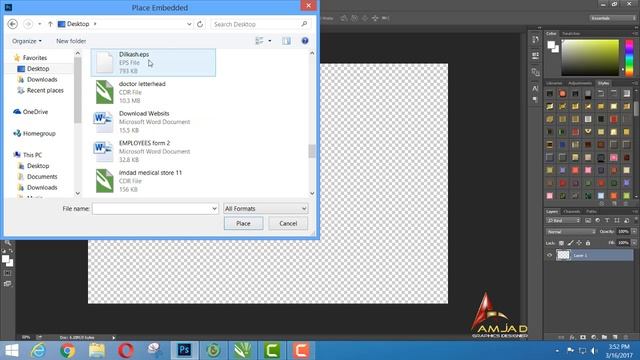
Task: Select This PC in navigation pane
Action: pyautogui.click(x=32, y=155)
